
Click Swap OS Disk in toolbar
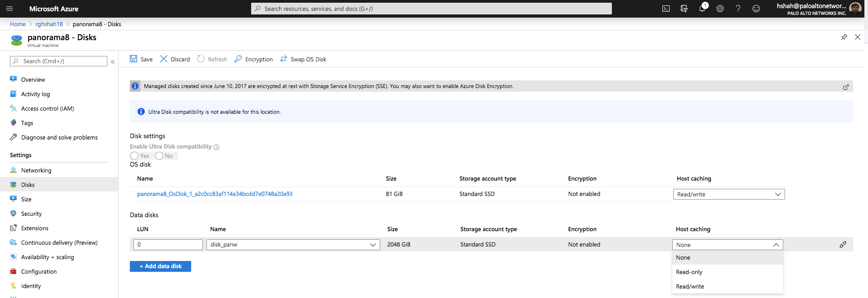pos(303,59)
